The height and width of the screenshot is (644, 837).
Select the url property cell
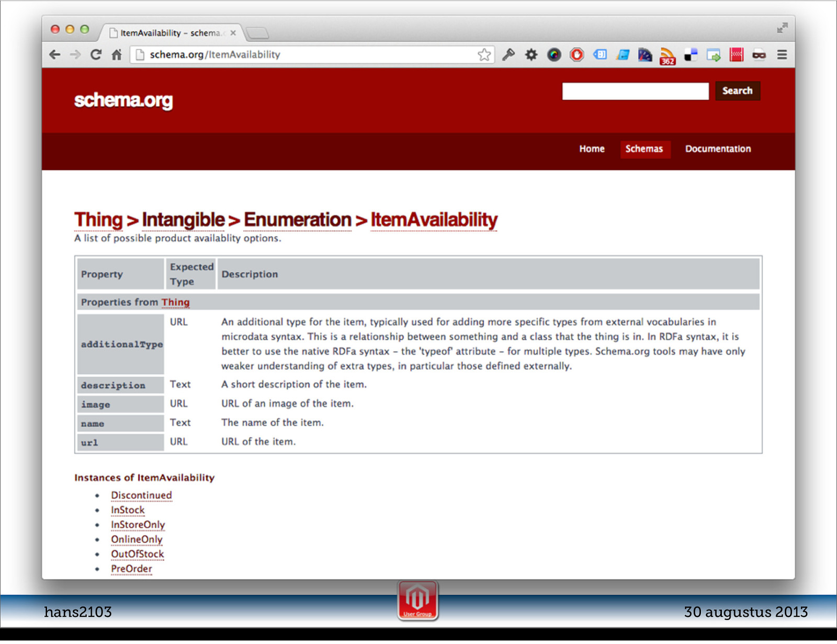point(121,442)
